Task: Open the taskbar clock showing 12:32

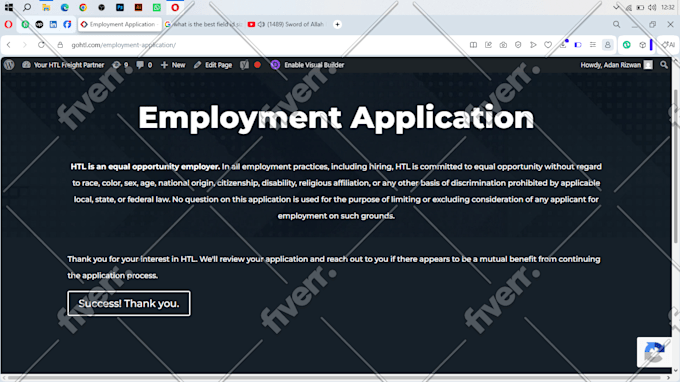Action: (x=668, y=7)
